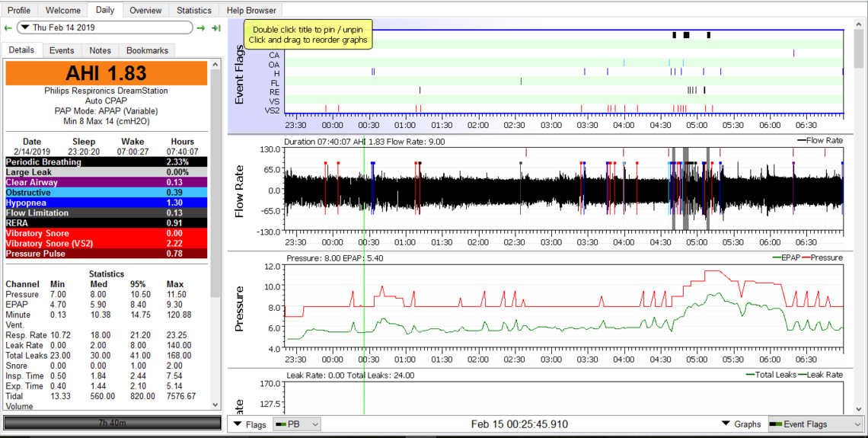The width and height of the screenshot is (868, 438).
Task: Click the VS2 row label in Event Flags
Action: [x=273, y=110]
